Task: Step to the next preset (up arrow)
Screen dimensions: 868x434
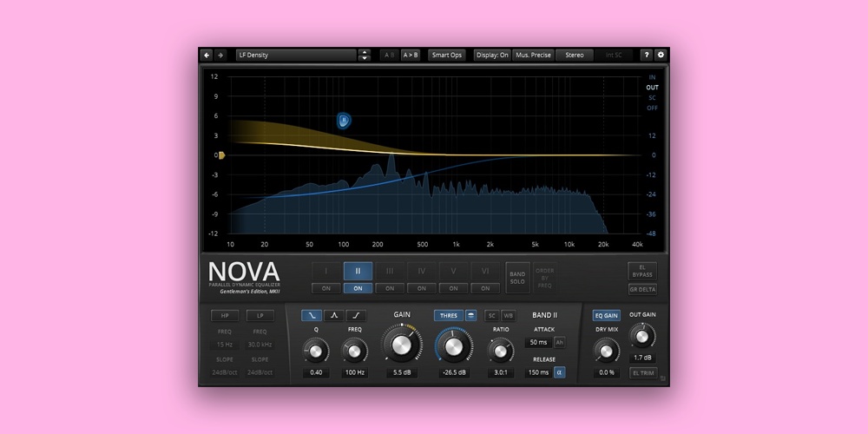Action: pyautogui.click(x=365, y=52)
